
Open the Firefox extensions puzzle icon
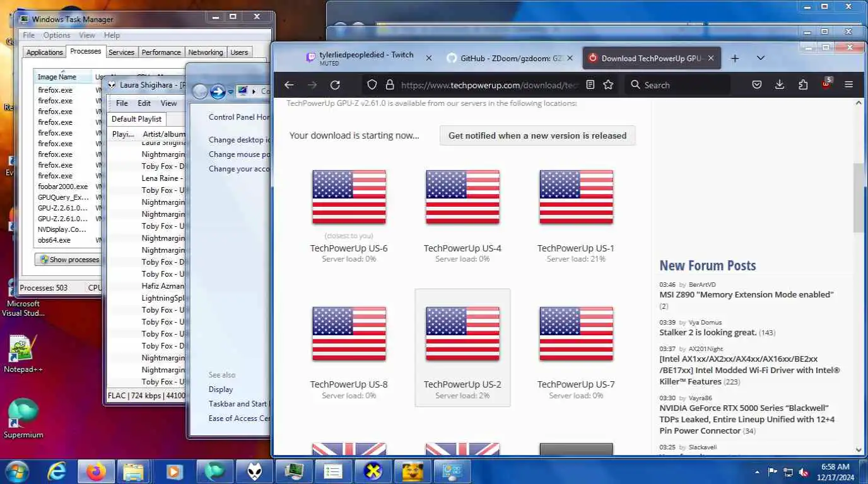pyautogui.click(x=803, y=84)
